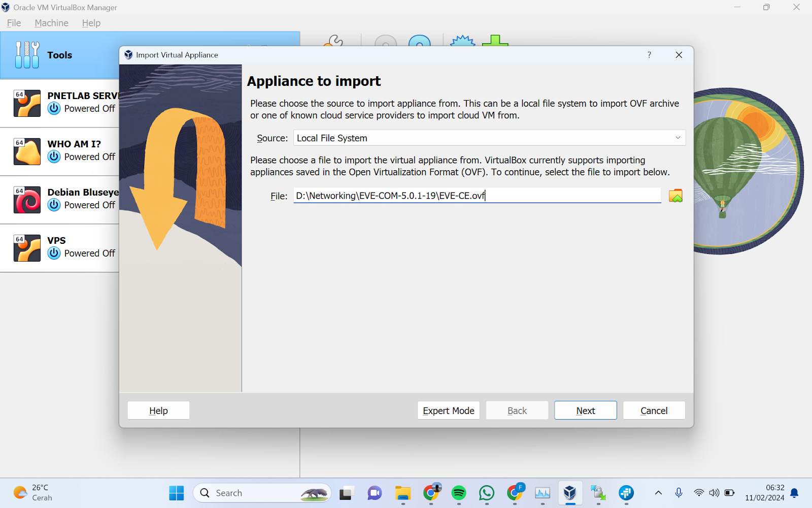Open the Machine menu

[51, 23]
